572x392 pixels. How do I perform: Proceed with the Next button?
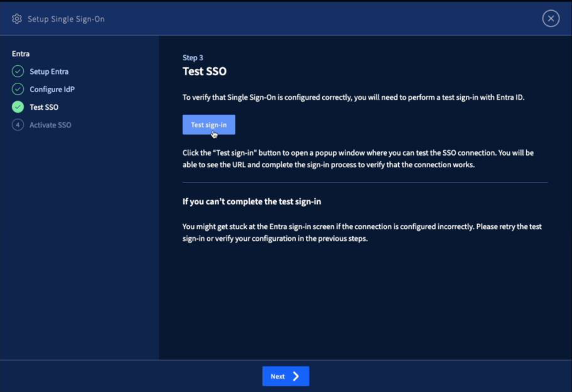coord(286,376)
